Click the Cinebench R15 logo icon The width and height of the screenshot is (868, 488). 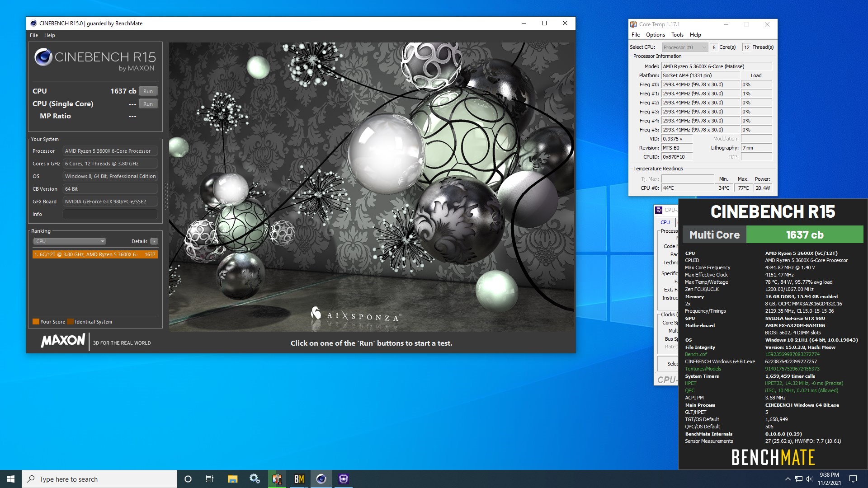point(43,57)
